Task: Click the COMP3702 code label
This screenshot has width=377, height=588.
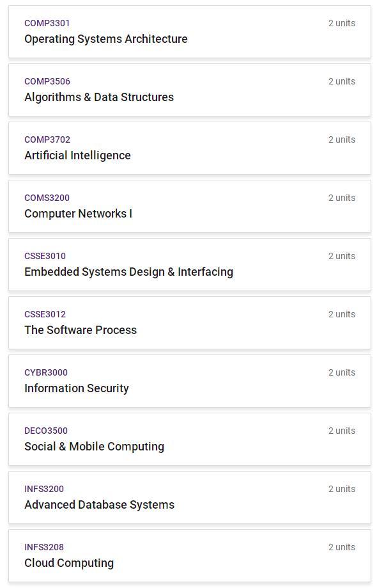Action: coord(47,139)
